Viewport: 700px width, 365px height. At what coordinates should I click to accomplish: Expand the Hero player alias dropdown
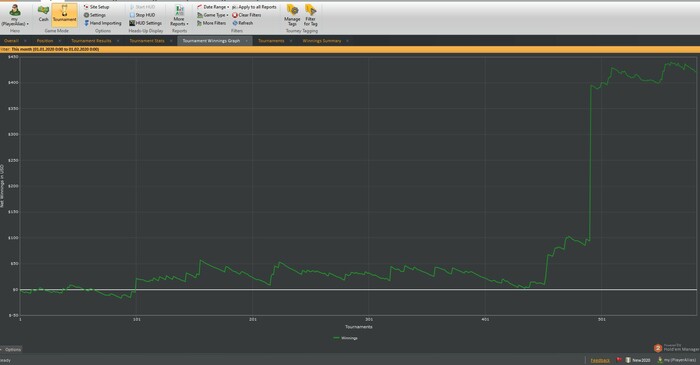15,16
